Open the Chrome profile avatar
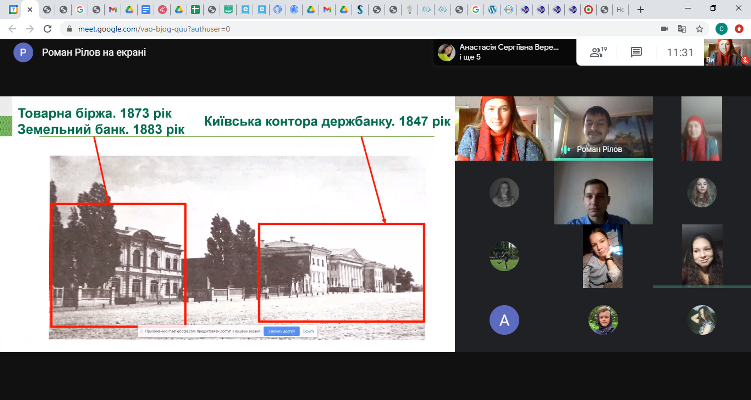Screen dimensions: 751x400 click(721, 29)
